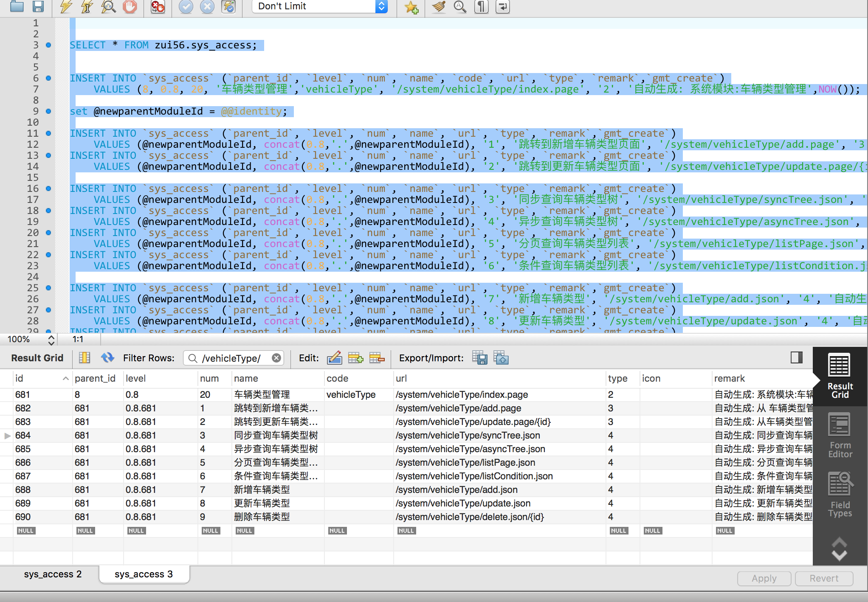Execute the statement under the cursor icon

coord(87,6)
